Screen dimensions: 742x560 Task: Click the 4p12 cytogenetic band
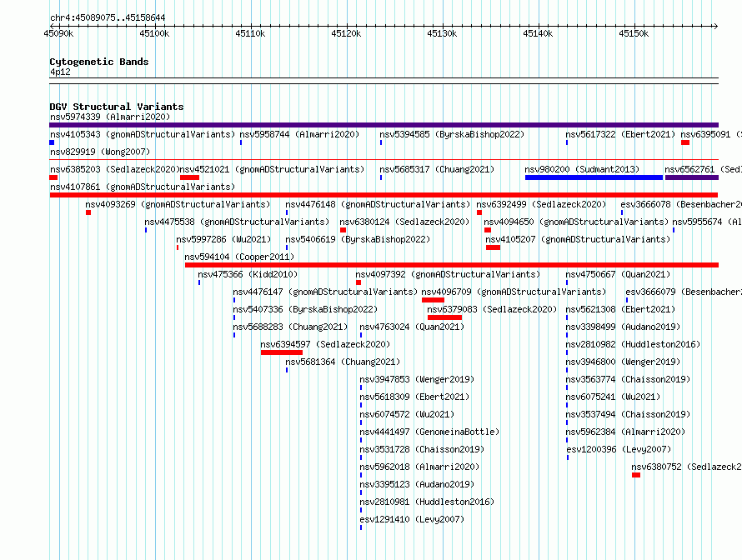384,81
